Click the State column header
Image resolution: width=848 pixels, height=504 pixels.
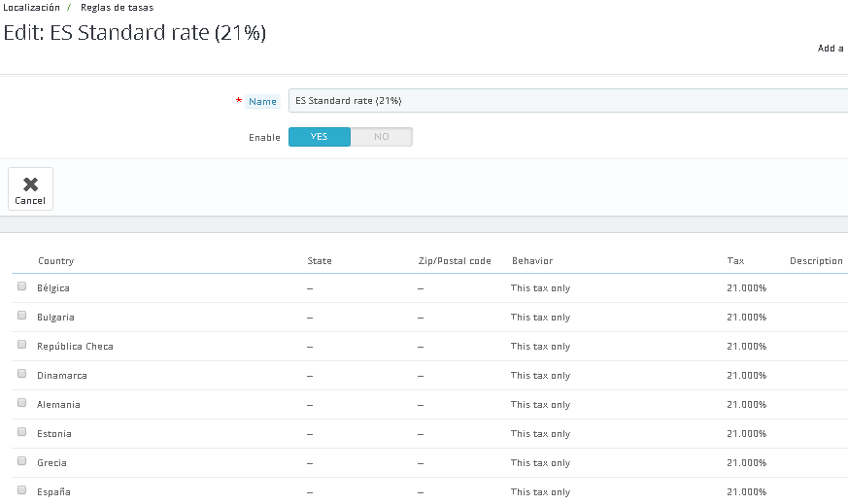coord(319,261)
